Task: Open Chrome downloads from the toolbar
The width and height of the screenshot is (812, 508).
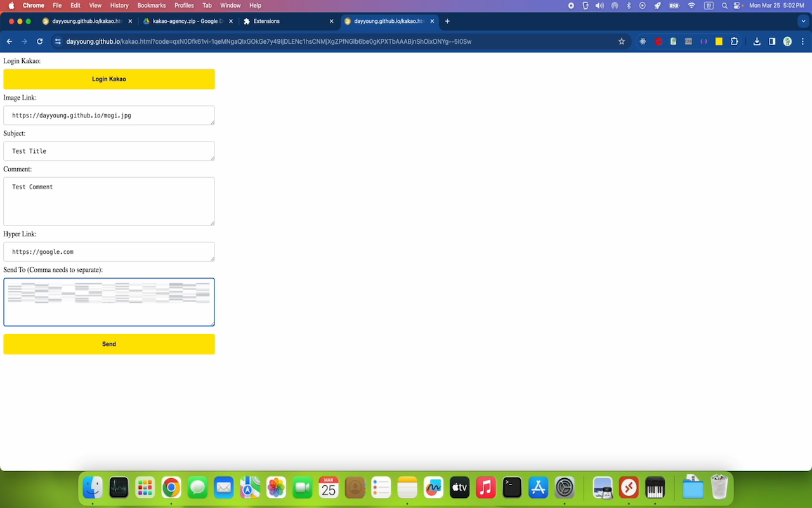Action: 757,41
